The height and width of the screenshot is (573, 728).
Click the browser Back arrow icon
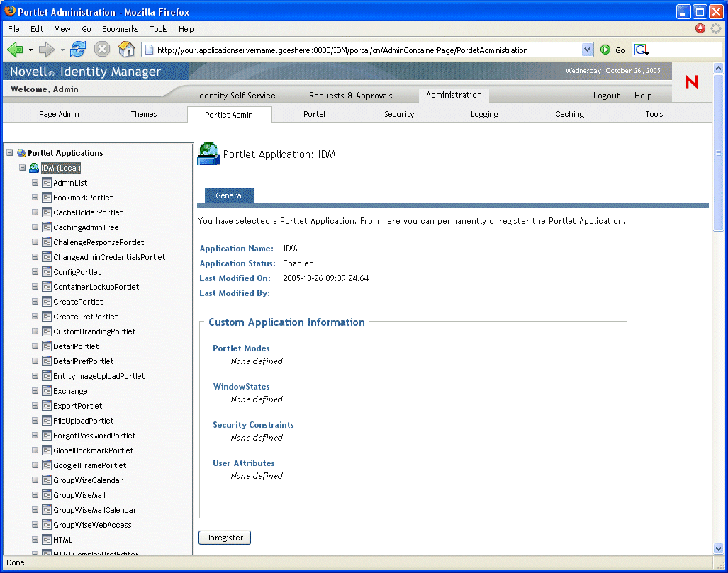coord(15,49)
